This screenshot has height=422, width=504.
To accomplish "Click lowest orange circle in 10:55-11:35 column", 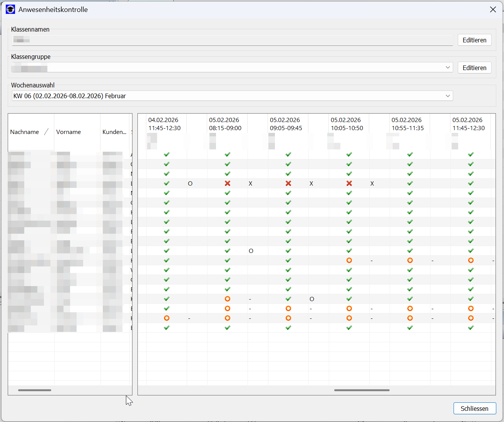I will pyautogui.click(x=410, y=318).
